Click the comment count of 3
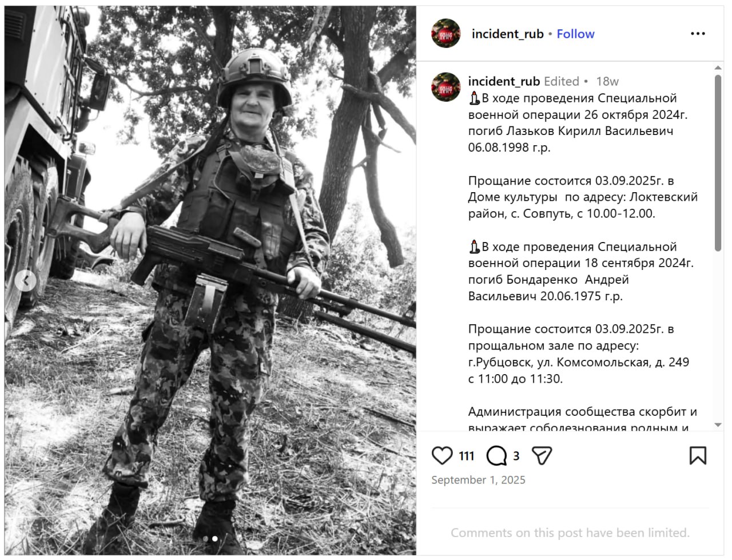 pos(516,456)
